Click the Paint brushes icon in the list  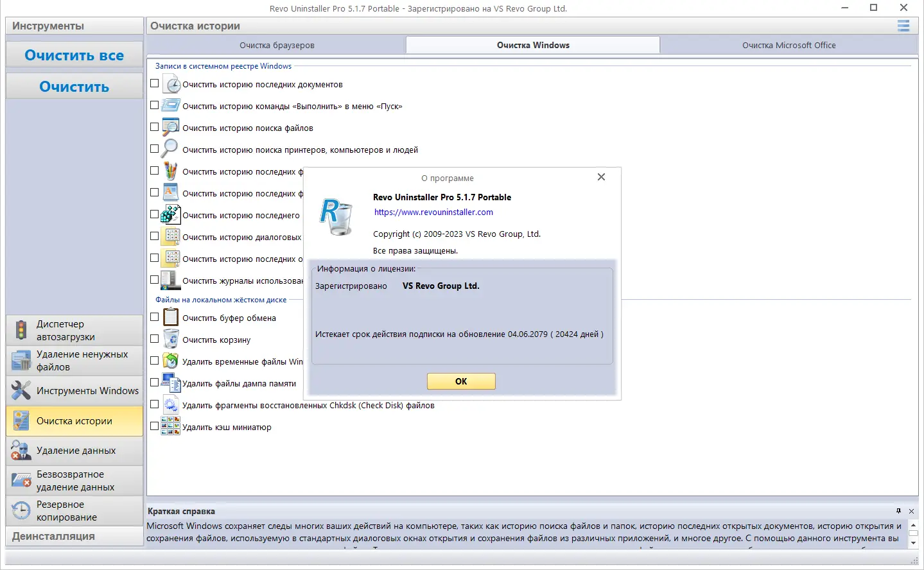(170, 171)
